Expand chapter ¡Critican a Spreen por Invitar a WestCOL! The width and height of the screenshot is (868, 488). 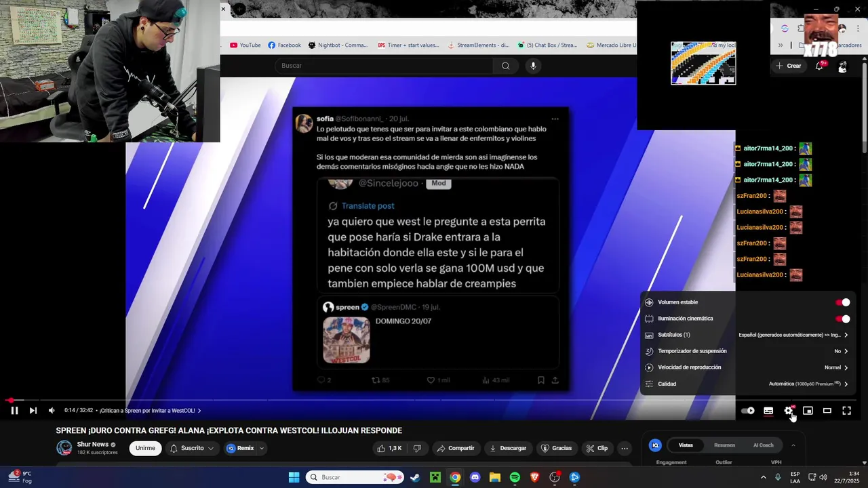click(151, 411)
